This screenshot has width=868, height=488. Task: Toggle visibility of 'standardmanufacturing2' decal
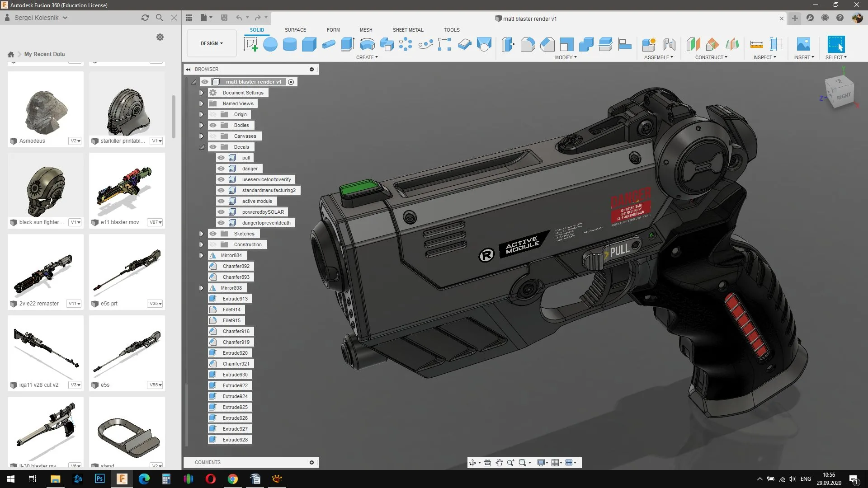pos(221,190)
